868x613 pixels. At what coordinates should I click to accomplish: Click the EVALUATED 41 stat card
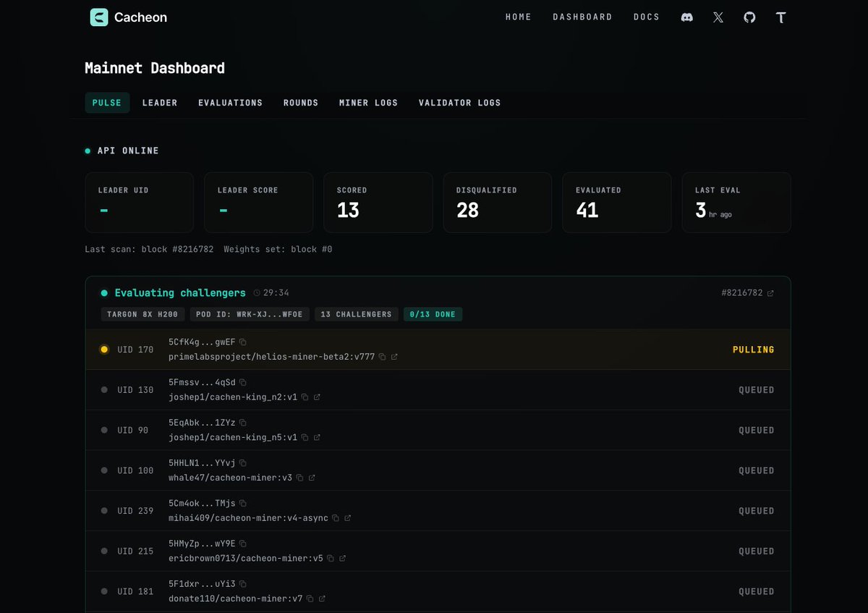(617, 203)
